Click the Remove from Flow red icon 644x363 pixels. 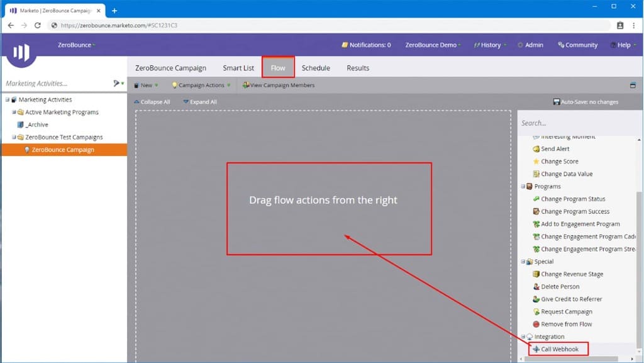(536, 325)
